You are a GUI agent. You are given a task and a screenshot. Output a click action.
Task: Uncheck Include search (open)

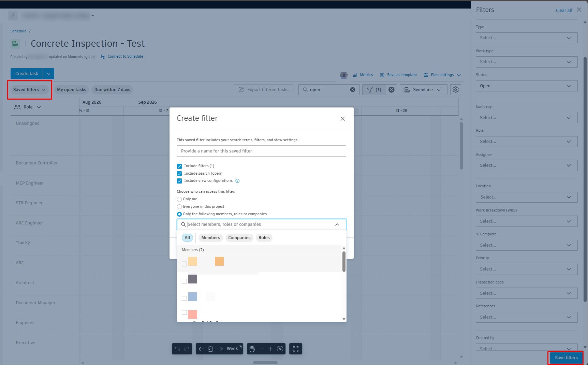179,174
